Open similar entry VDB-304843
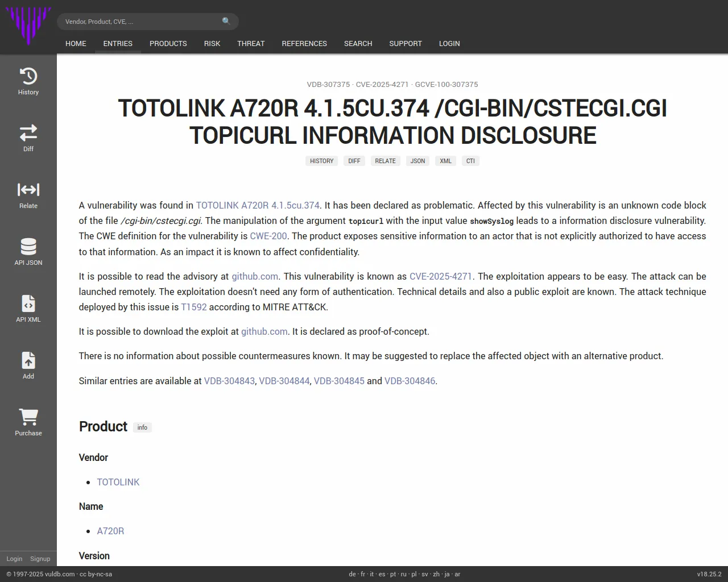Image resolution: width=728 pixels, height=582 pixels. pos(229,381)
